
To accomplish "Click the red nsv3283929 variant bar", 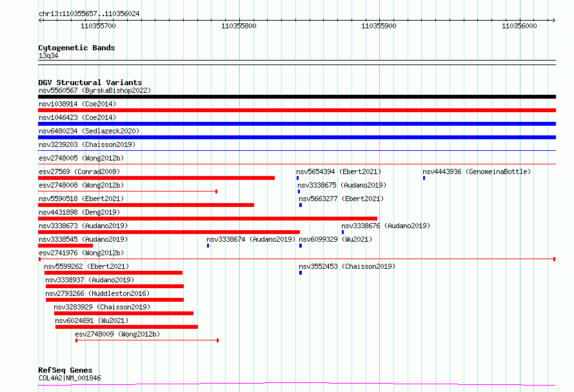I will click(x=124, y=313).
